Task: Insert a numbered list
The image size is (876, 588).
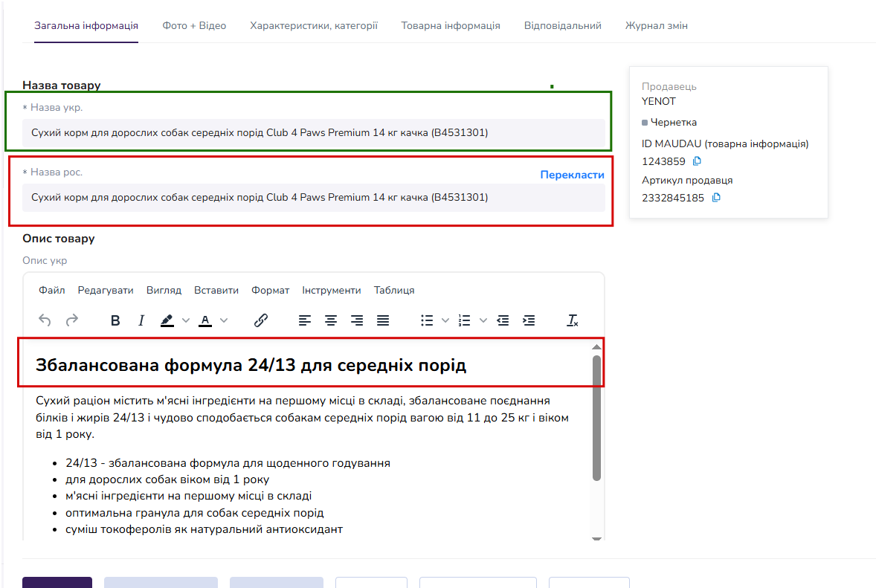Action: tap(464, 320)
